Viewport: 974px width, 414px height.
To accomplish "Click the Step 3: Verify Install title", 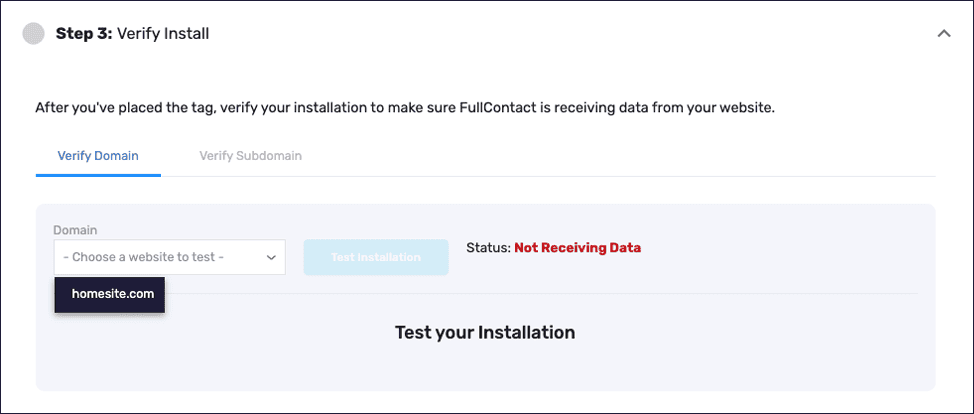I will point(132,34).
